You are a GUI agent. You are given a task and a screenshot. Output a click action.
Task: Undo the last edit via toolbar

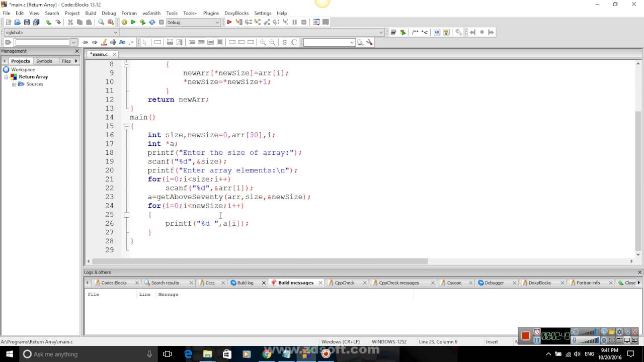pos(48,22)
